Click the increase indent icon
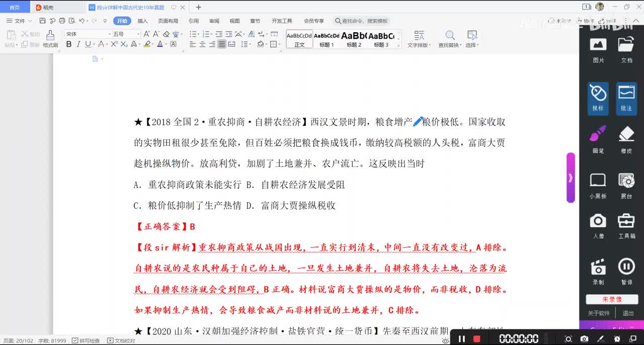 (x=228, y=34)
